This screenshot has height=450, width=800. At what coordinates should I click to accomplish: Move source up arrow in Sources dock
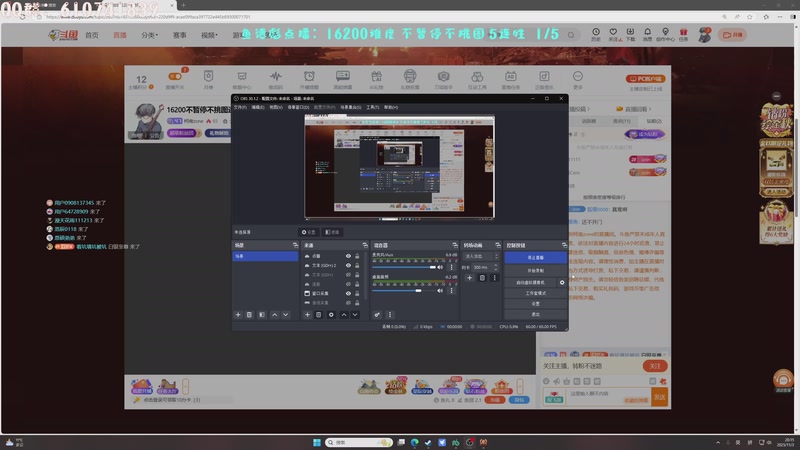(x=344, y=315)
